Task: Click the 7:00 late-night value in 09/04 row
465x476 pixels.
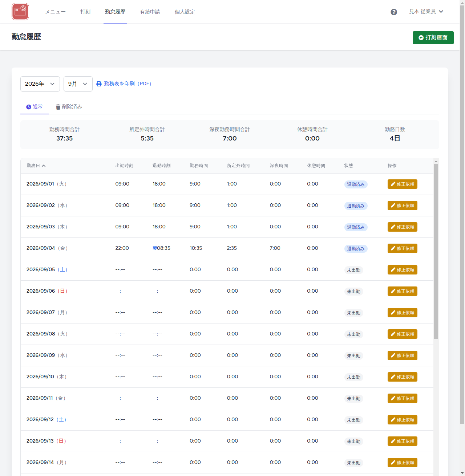Action: click(275, 248)
